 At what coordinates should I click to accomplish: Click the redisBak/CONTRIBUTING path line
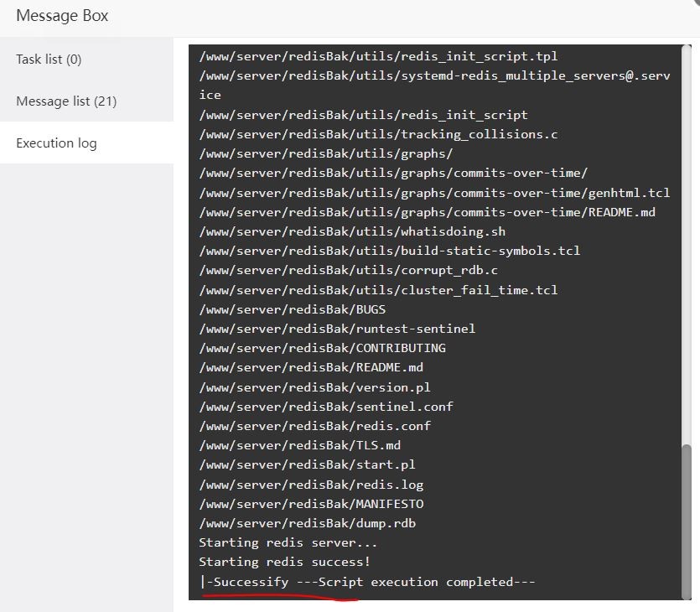tap(322, 348)
